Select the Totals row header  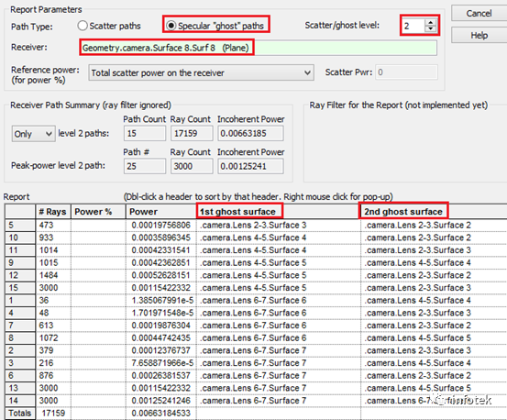(x=20, y=414)
